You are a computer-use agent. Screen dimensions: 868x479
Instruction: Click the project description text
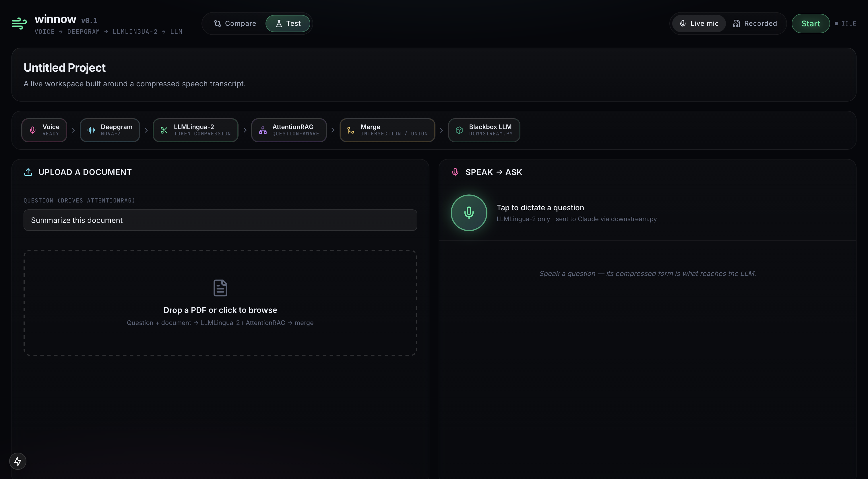coord(134,84)
